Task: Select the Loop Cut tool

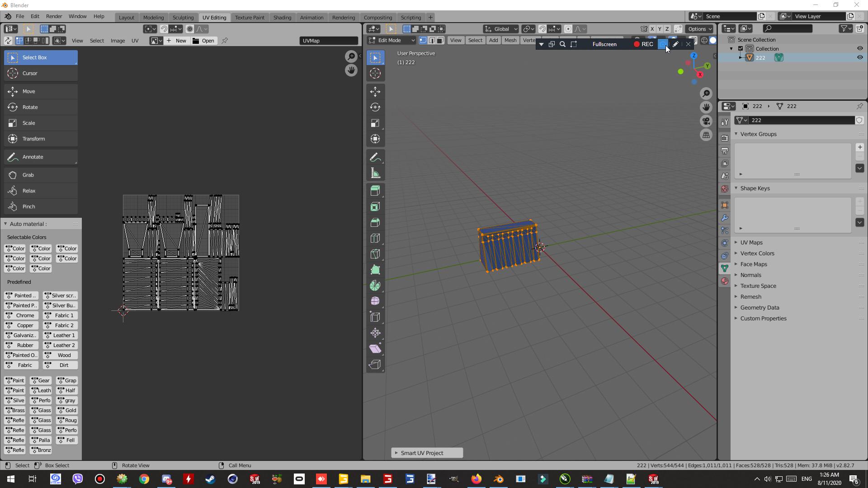Action: [375, 238]
